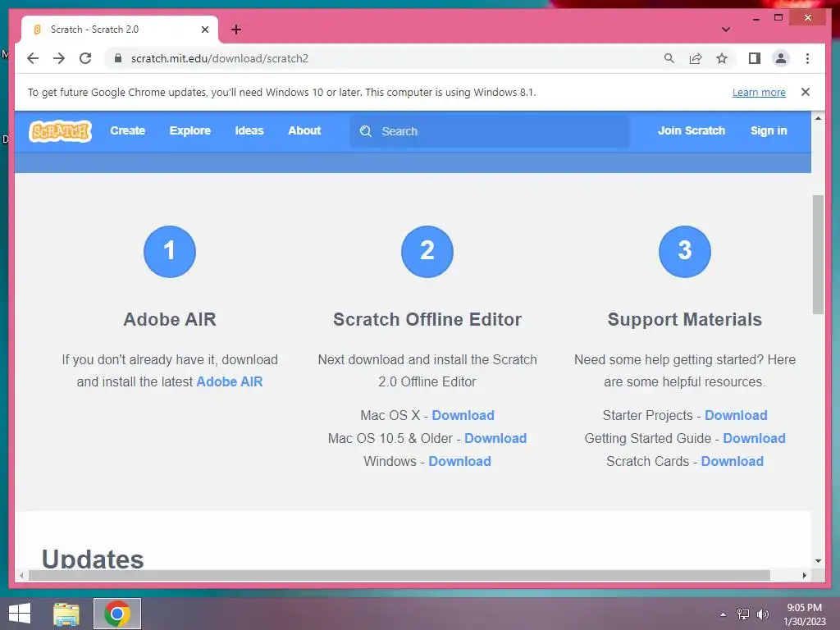Download the Mac OS 10.5 & Older editor
This screenshot has width=840, height=630.
[x=495, y=439]
